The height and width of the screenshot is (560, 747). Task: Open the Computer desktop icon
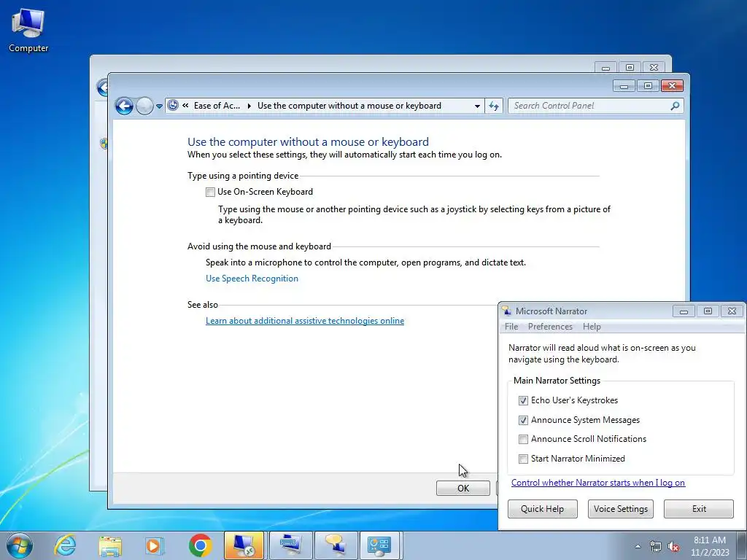(28, 31)
